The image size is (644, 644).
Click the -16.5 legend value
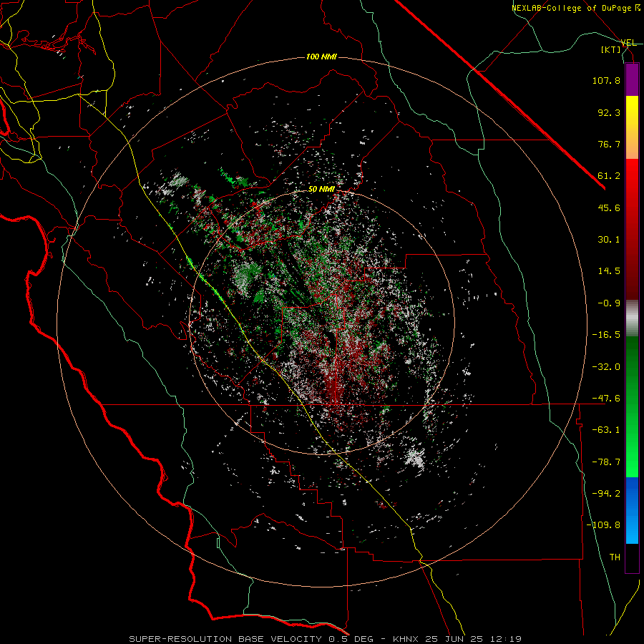[x=606, y=335]
